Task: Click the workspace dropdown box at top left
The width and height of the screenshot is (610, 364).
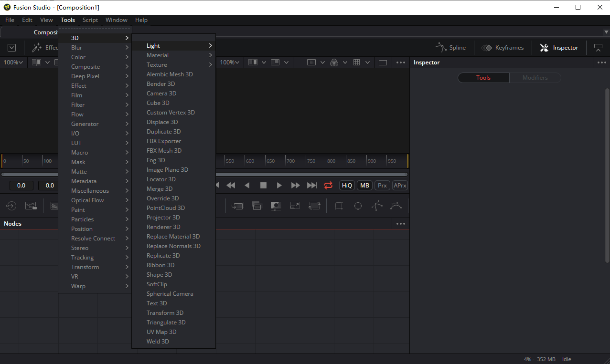Action: (12, 48)
